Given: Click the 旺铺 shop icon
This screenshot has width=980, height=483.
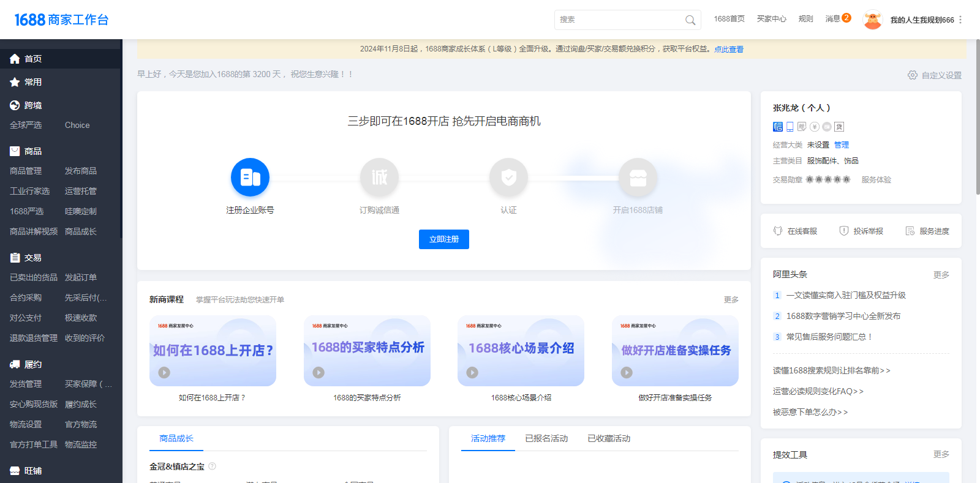Looking at the screenshot, I should [x=15, y=471].
